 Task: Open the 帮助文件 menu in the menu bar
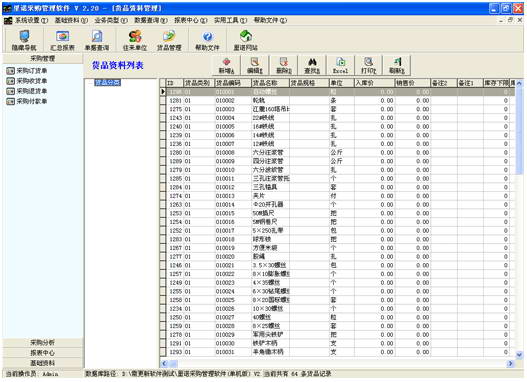point(270,20)
